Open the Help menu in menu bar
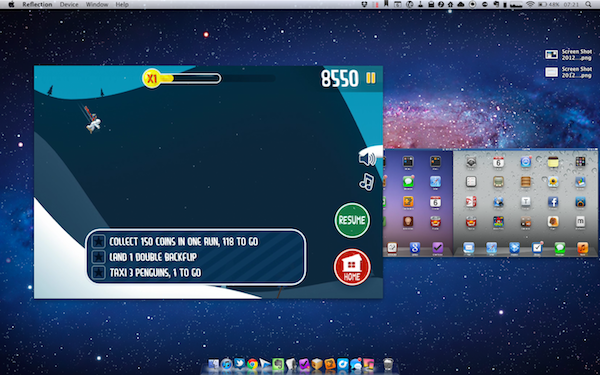The height and width of the screenshot is (375, 600). pyautogui.click(x=122, y=5)
